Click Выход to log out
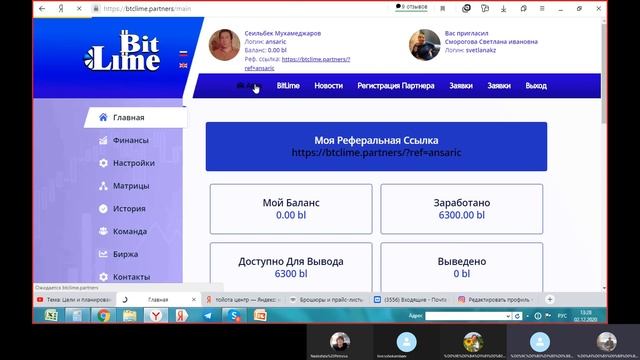 [x=536, y=86]
